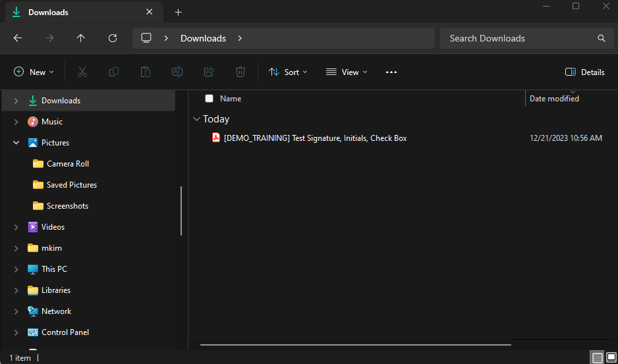Viewport: 618px width, 364px height.
Task: Toggle the select-all checkbox beside Name
Action: click(209, 99)
